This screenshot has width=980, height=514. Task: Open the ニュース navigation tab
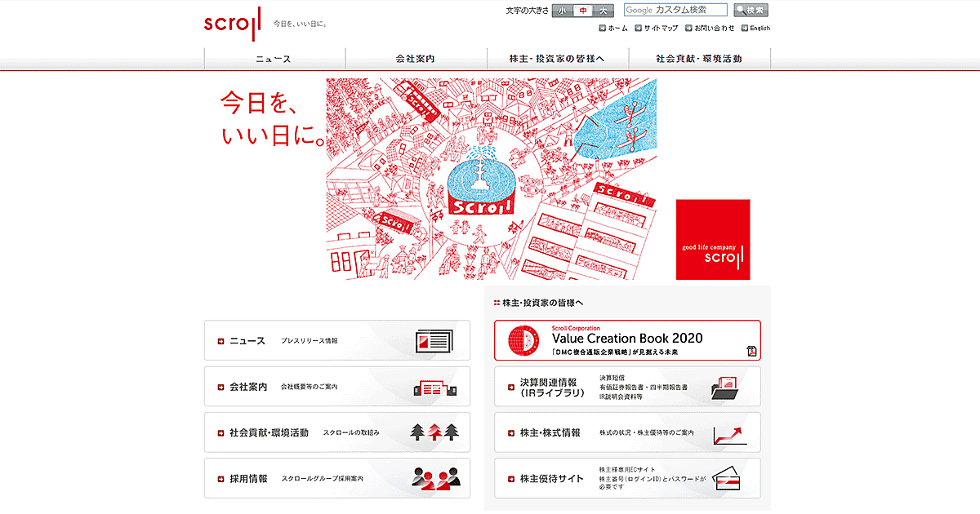click(274, 59)
